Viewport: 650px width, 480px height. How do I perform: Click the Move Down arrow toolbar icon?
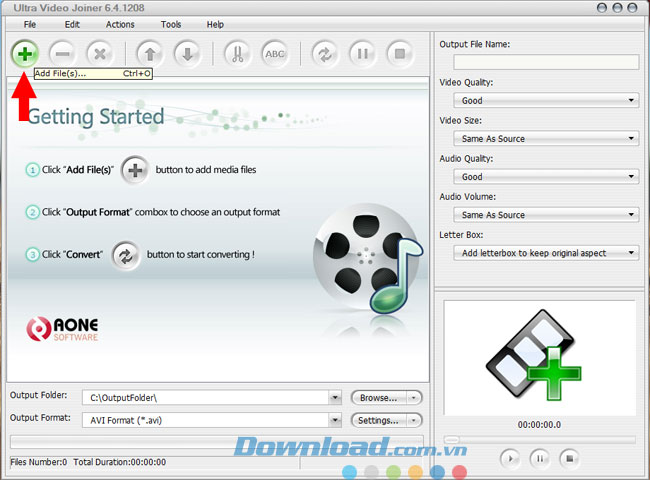tap(186, 53)
